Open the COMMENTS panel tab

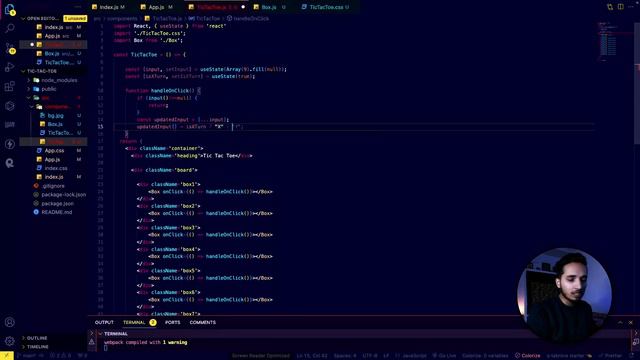click(x=202, y=322)
